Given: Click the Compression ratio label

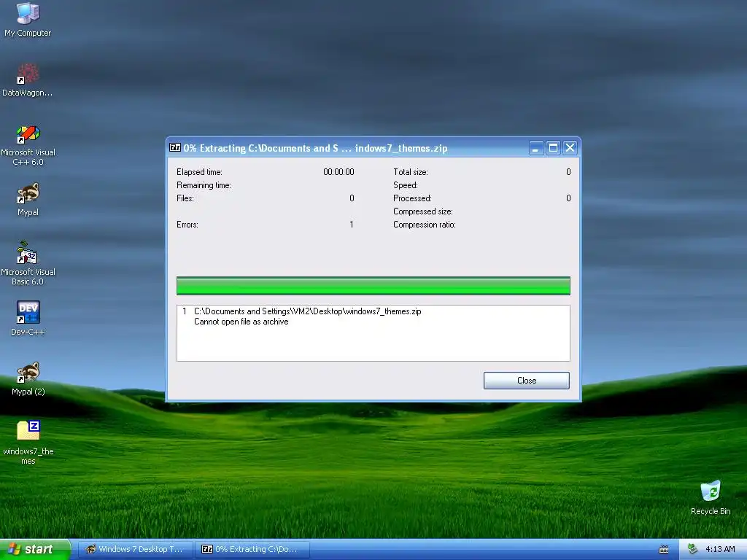Looking at the screenshot, I should (x=425, y=225).
